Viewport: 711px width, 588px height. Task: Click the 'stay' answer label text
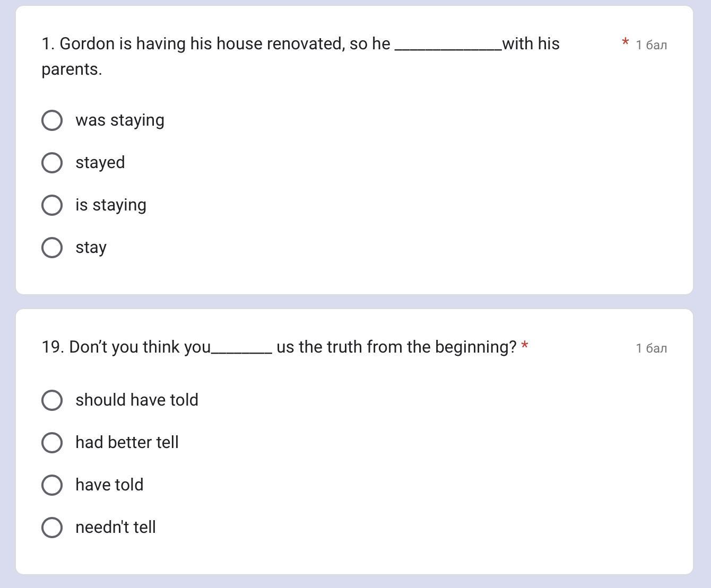pyautogui.click(x=91, y=248)
